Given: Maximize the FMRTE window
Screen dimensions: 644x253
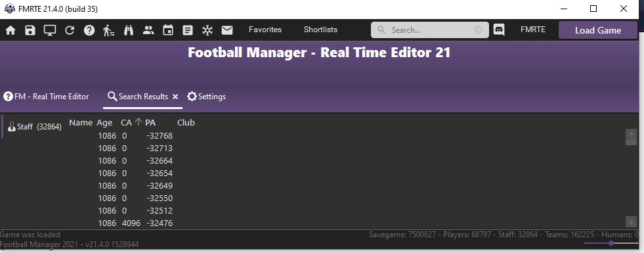Looking at the screenshot, I should point(593,9).
